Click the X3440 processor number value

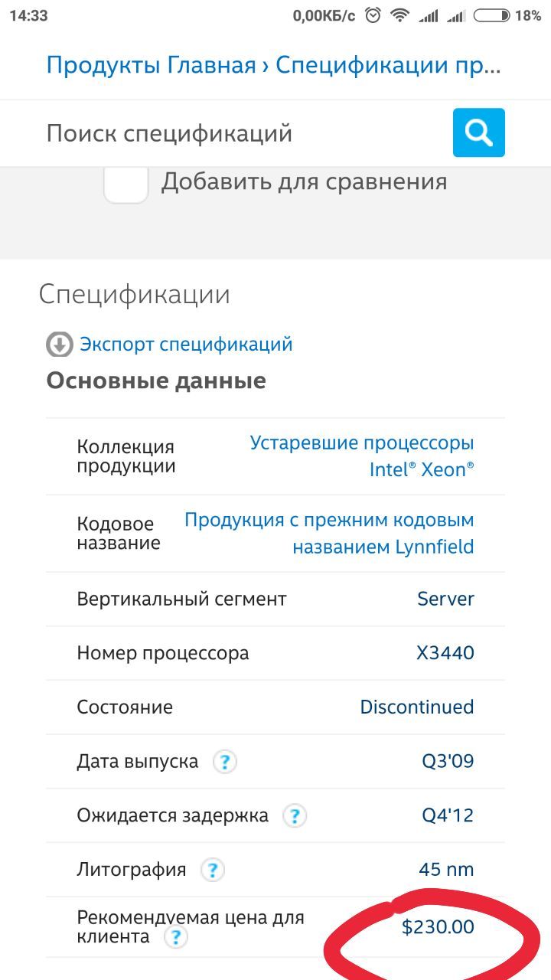pyautogui.click(x=445, y=653)
